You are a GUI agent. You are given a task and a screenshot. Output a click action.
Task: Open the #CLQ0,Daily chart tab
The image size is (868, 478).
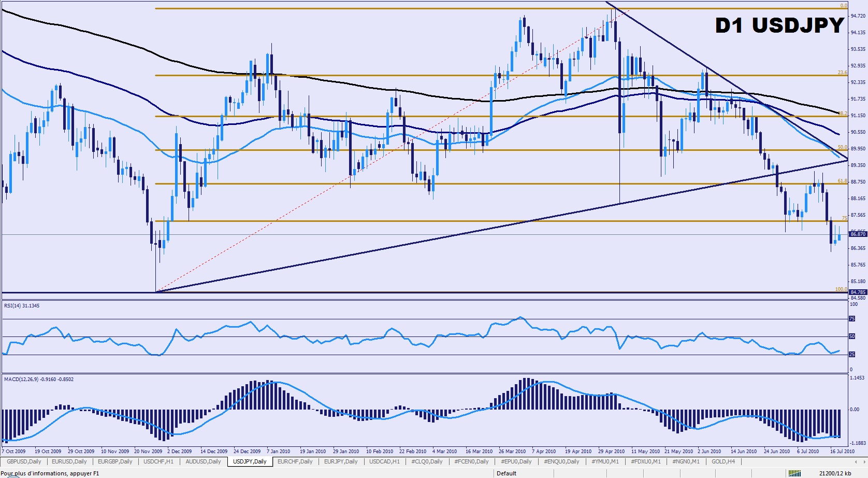(x=427, y=461)
